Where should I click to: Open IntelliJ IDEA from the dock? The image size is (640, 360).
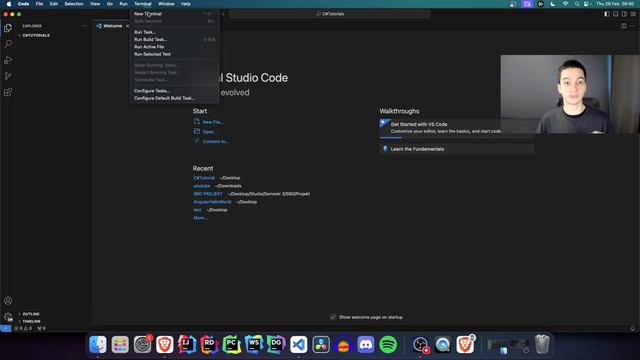pyautogui.click(x=187, y=345)
